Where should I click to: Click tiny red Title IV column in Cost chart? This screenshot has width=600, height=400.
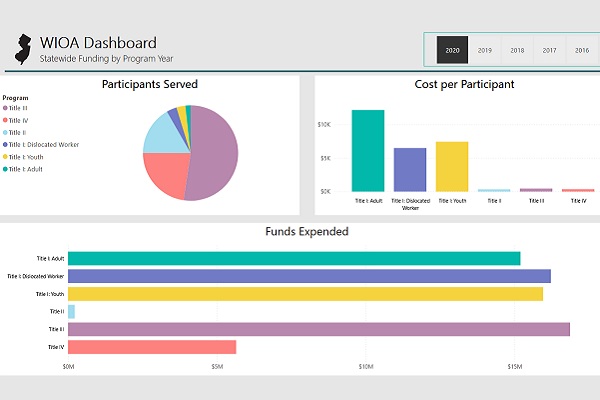coord(578,190)
